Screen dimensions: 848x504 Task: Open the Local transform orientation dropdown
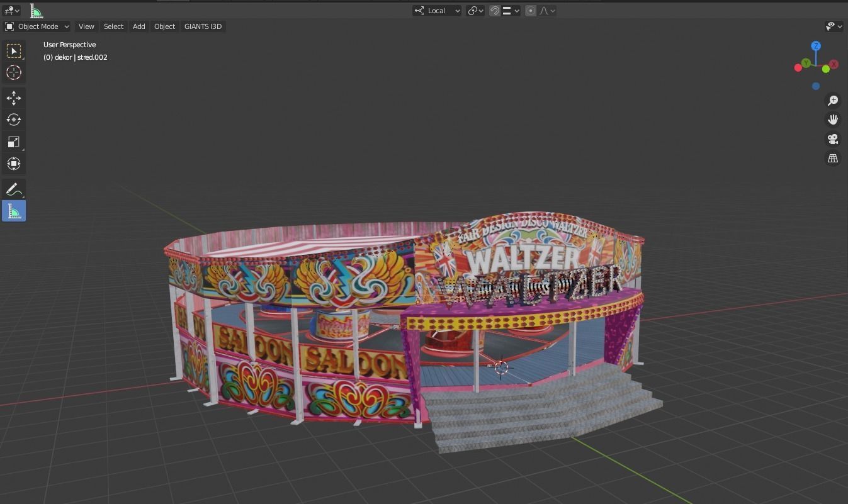click(x=436, y=10)
